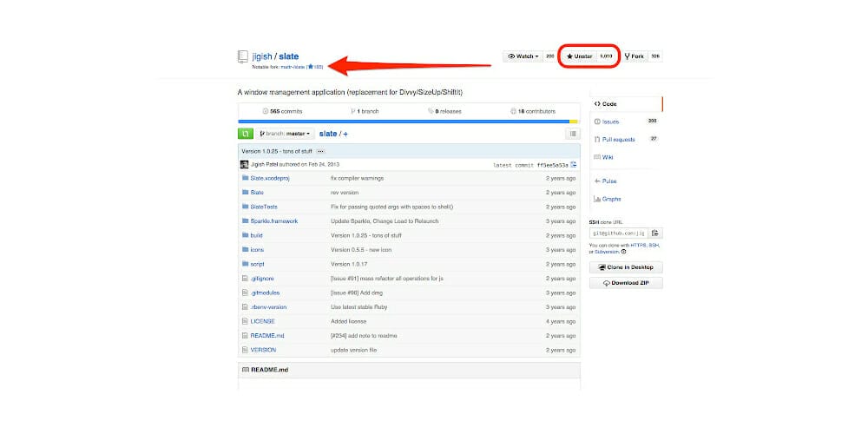This screenshot has width=868, height=434.
Task: Click the Clone in Desktop button
Action: coord(626,267)
